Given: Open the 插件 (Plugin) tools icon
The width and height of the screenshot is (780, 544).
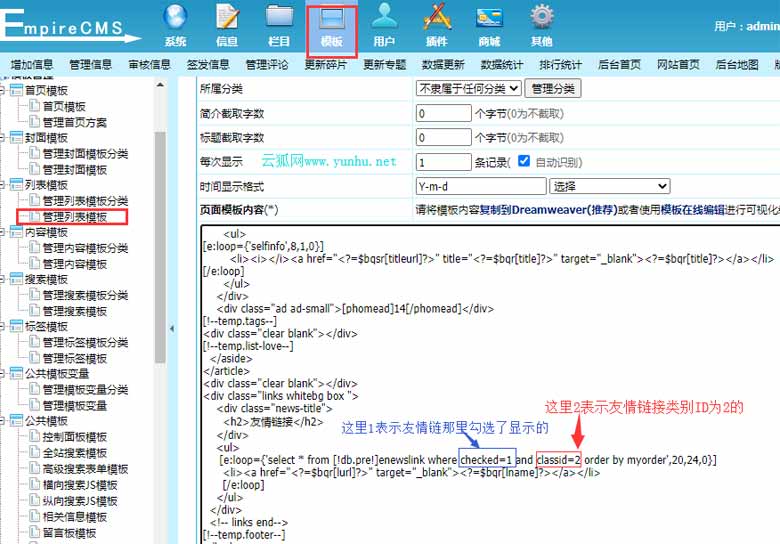Looking at the screenshot, I should [x=437, y=16].
